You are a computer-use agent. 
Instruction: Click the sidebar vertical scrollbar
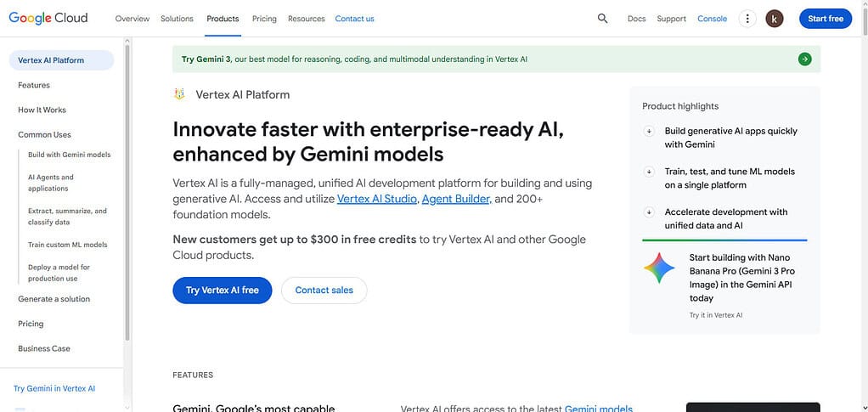pyautogui.click(x=127, y=192)
